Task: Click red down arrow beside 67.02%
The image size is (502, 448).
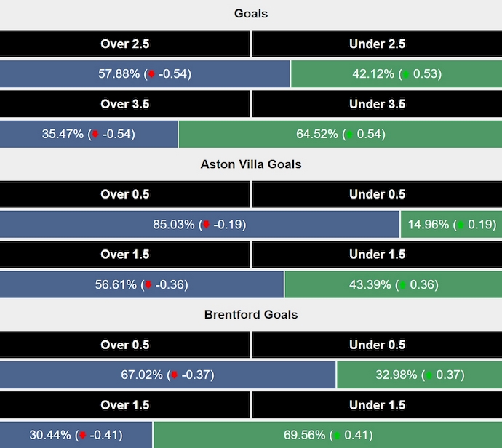Action: pos(174,375)
